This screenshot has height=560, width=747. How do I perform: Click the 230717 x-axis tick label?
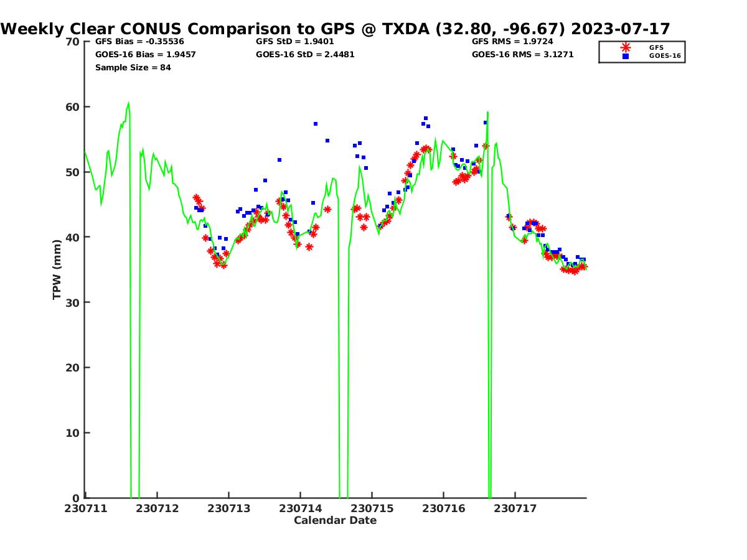pyautogui.click(x=515, y=508)
